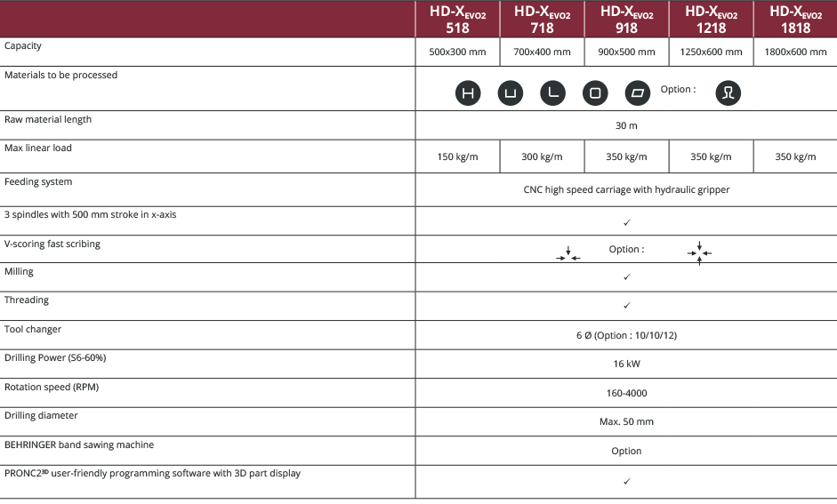Click the Max. 50 mm value
This screenshot has width=837, height=504.
(x=626, y=422)
